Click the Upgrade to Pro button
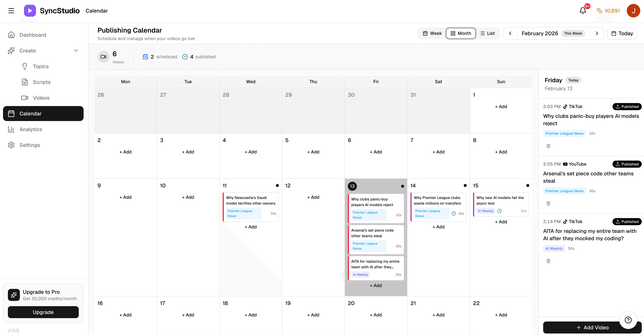This screenshot has height=335, width=644. click(x=43, y=312)
